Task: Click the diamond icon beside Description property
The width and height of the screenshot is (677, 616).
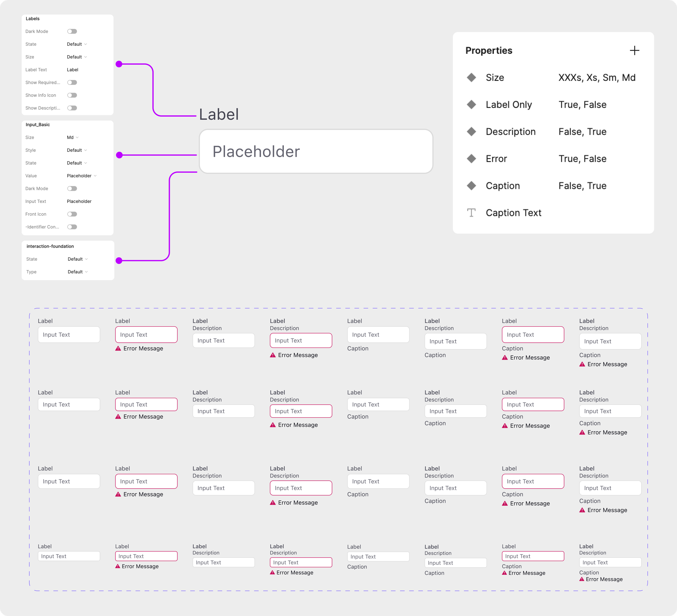Action: click(x=471, y=132)
